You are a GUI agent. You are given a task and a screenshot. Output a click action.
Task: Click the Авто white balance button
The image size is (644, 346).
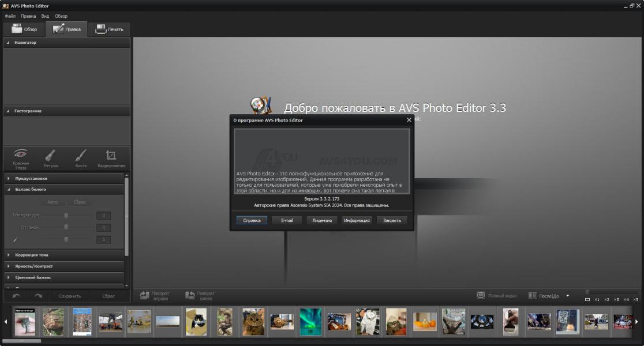pyautogui.click(x=53, y=202)
